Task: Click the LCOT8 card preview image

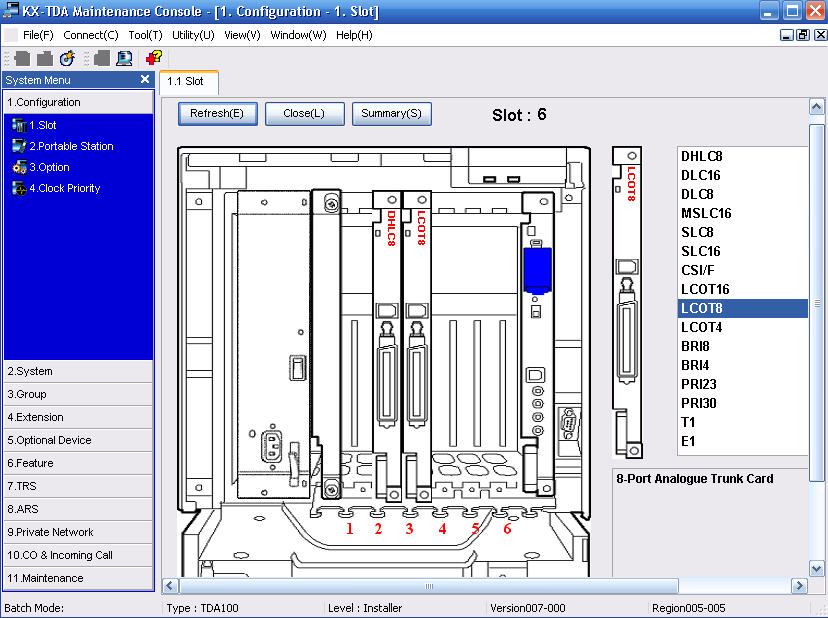Action: [x=627, y=302]
